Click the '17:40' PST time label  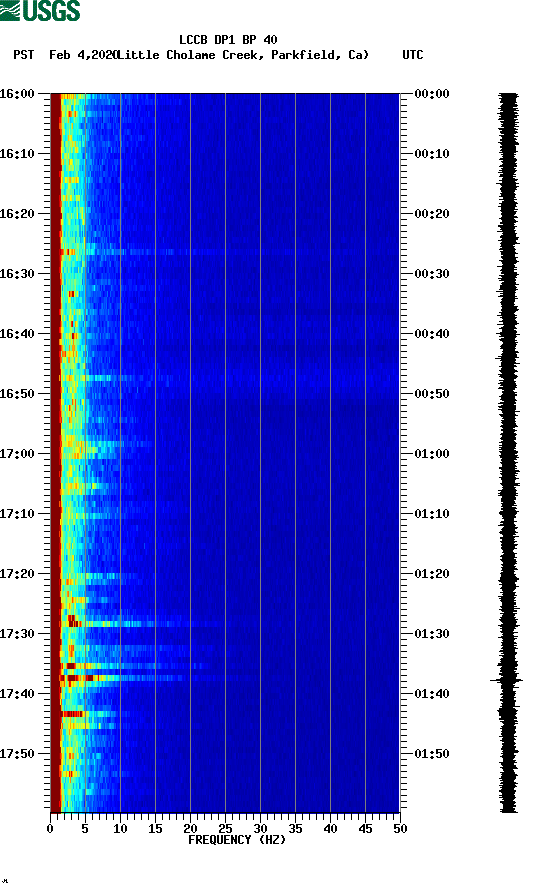(x=17, y=693)
